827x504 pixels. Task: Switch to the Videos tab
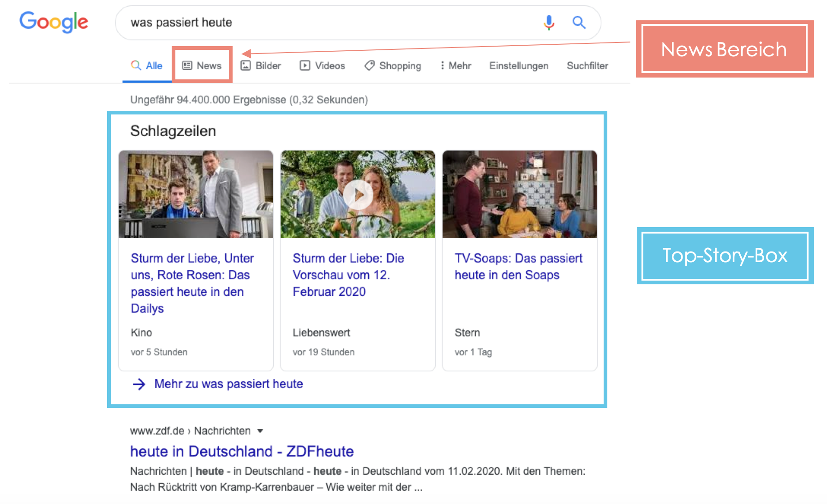click(x=322, y=66)
